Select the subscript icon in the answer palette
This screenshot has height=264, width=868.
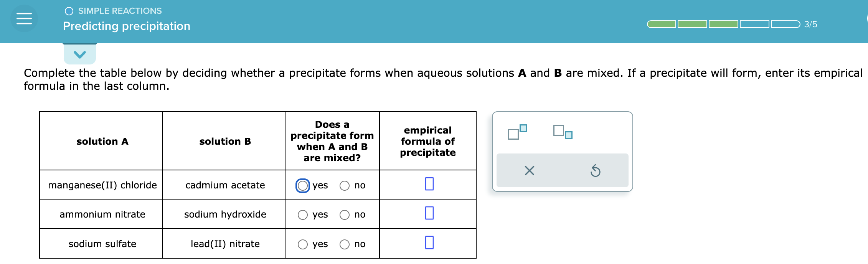561,132
